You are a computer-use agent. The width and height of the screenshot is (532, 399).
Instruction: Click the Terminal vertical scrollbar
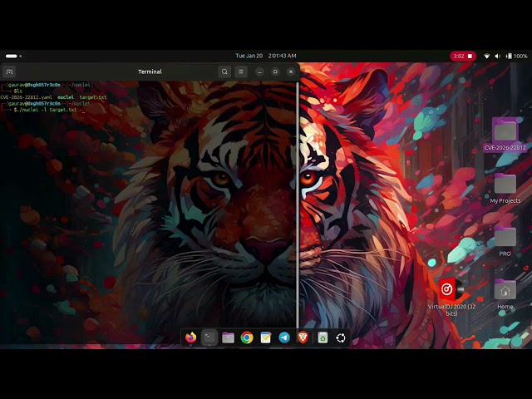tap(298, 205)
